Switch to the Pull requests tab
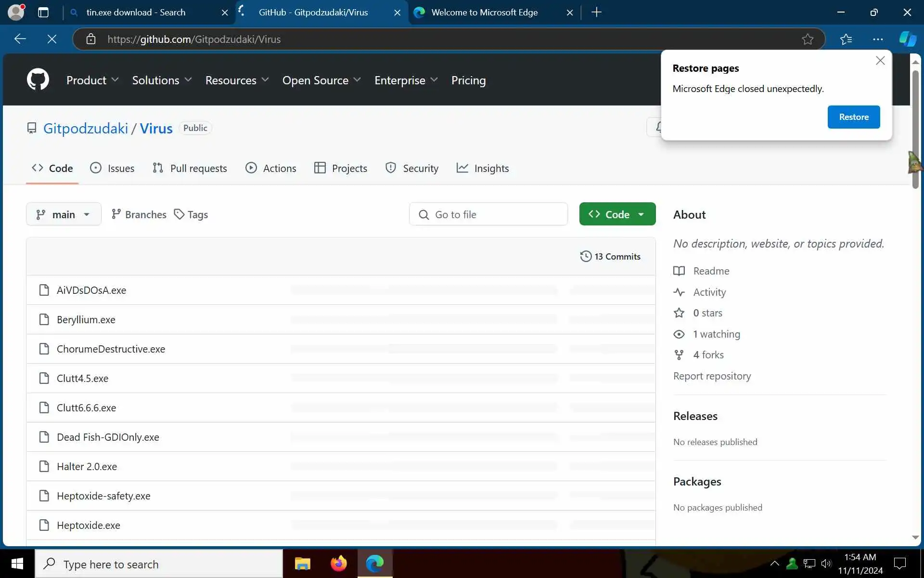This screenshot has width=924, height=578. [x=190, y=168]
